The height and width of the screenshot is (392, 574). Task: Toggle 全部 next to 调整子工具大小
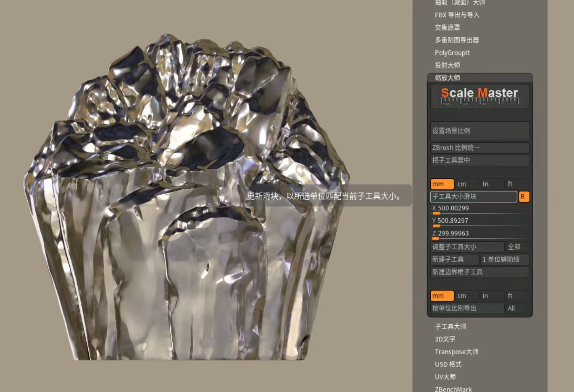click(517, 247)
